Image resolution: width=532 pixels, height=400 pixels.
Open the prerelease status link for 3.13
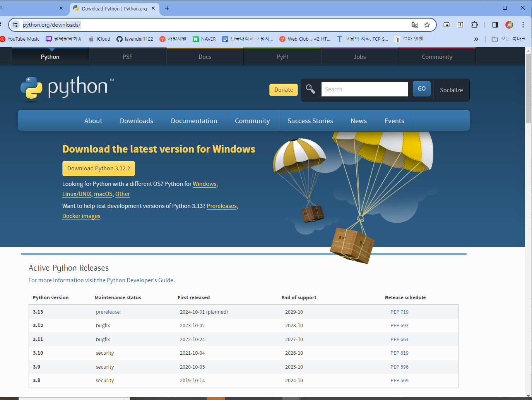coord(108,312)
